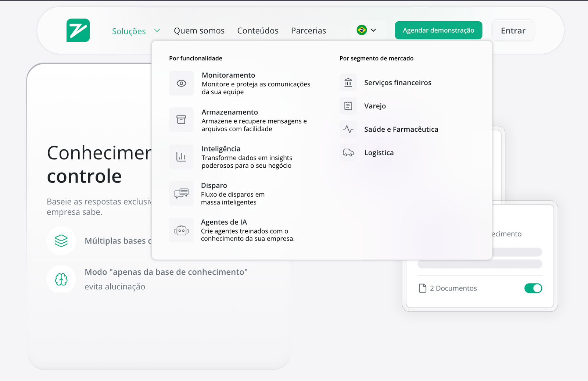Image resolution: width=588 pixels, height=381 pixels.
Task: Click the Inteligência bar chart icon
Action: pyautogui.click(x=181, y=157)
